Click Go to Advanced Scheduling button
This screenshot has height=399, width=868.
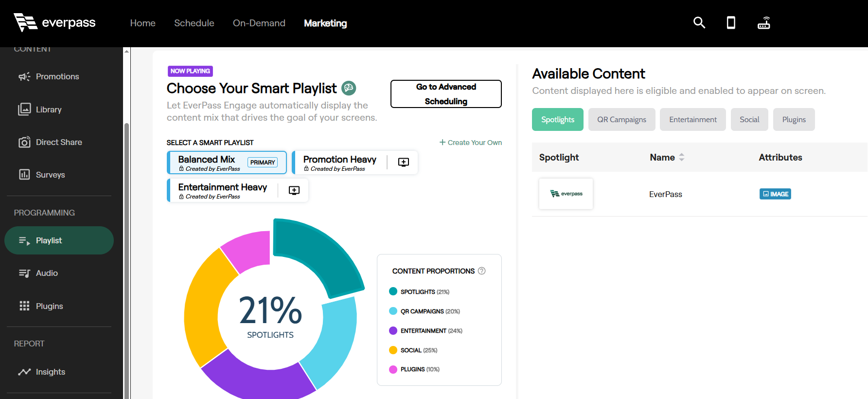click(x=445, y=94)
